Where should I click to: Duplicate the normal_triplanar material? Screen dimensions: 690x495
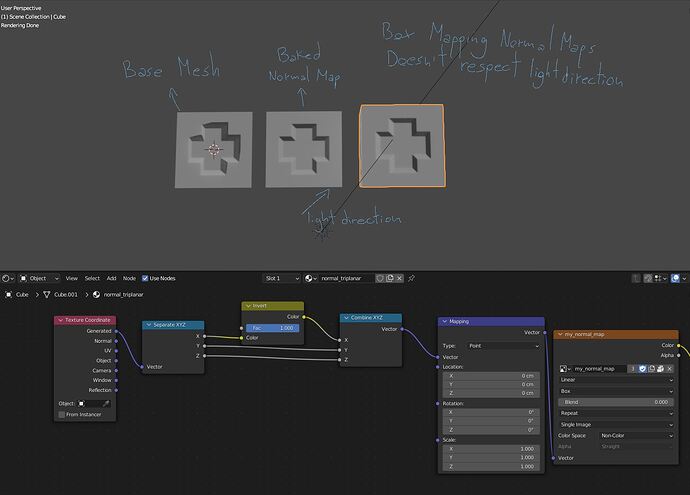389,279
